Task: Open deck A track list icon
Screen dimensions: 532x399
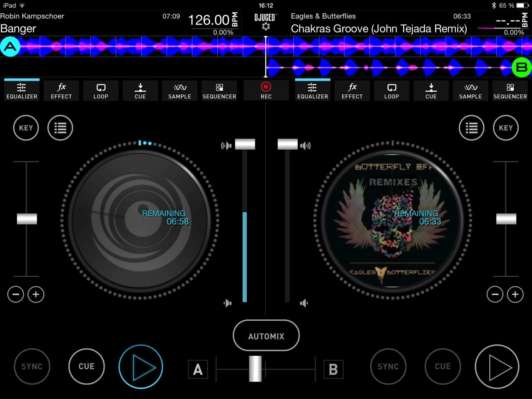Action: click(60, 128)
